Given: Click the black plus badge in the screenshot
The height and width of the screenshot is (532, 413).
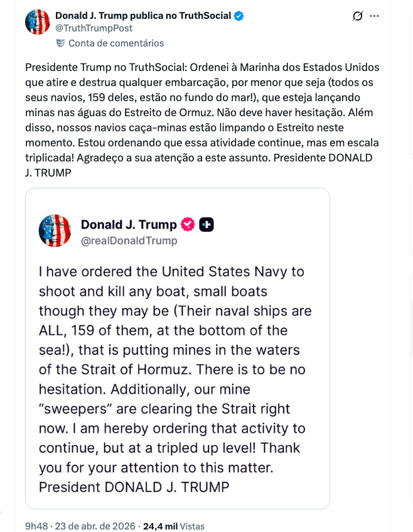Looking at the screenshot, I should click(206, 225).
